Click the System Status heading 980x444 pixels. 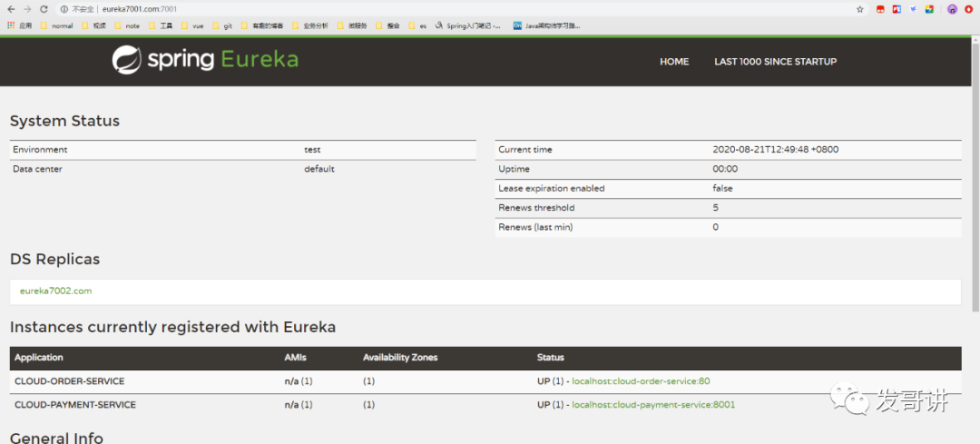(64, 121)
